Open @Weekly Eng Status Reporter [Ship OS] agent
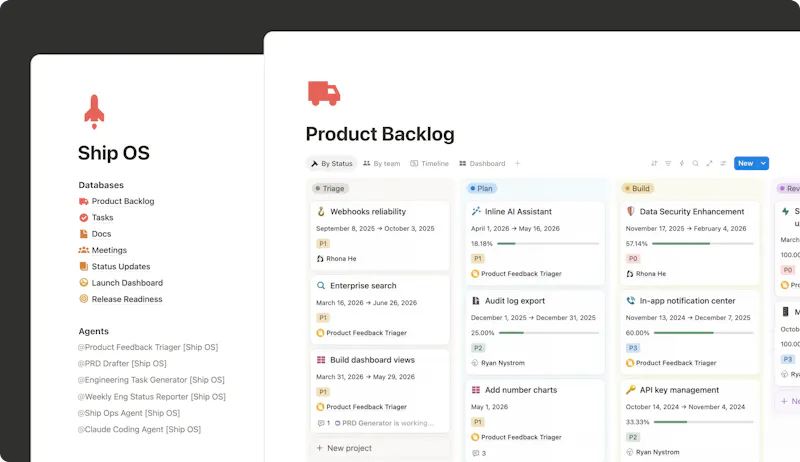 152,396
